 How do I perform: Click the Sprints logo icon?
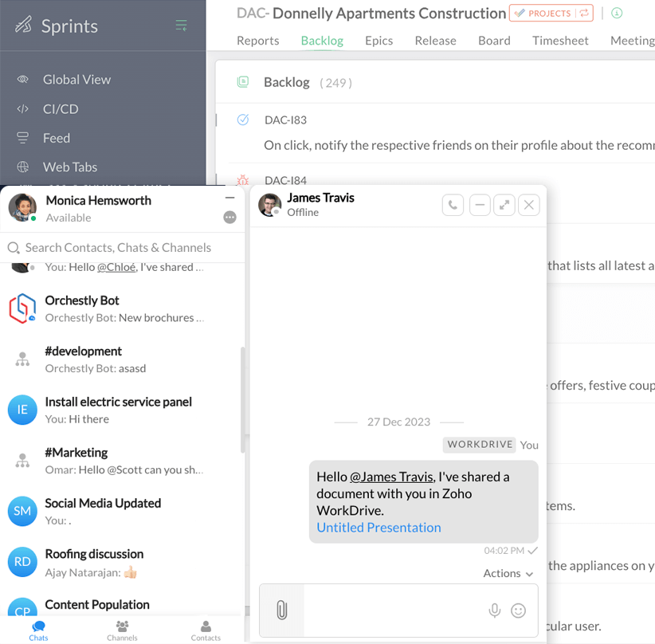(23, 24)
